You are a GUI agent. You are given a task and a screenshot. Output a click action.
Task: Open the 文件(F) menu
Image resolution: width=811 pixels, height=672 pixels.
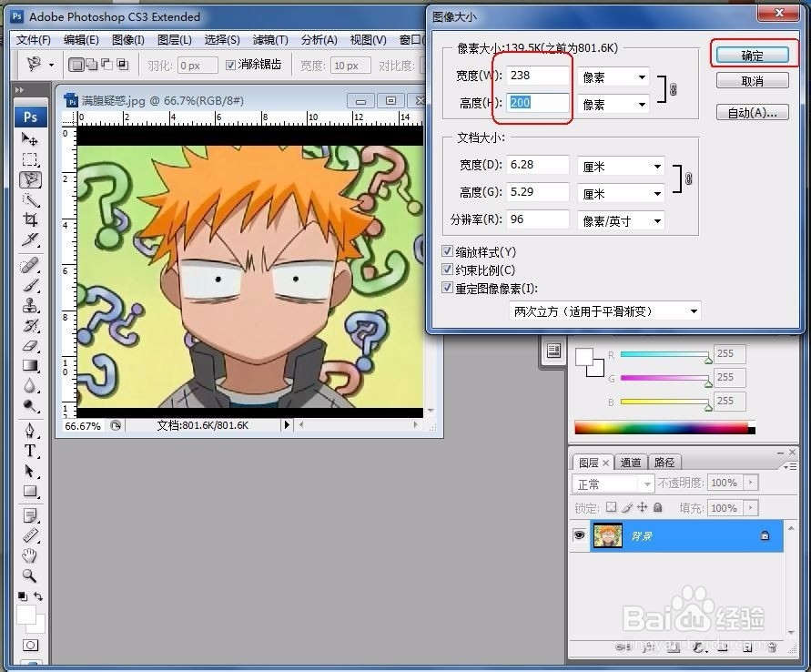(x=33, y=40)
